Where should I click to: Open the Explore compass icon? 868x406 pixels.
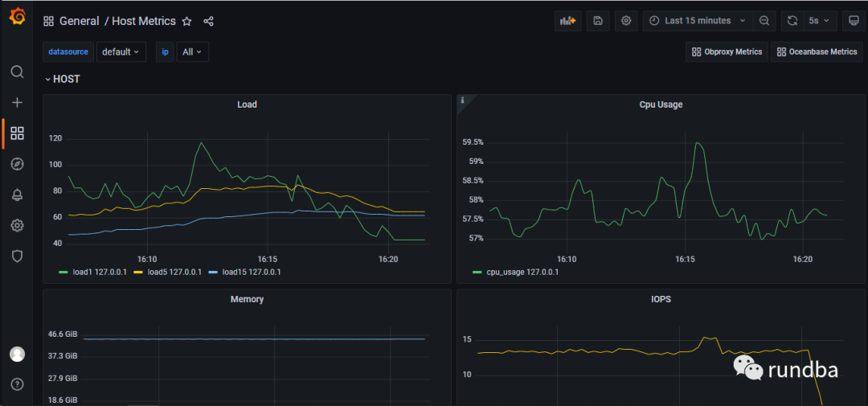[17, 164]
